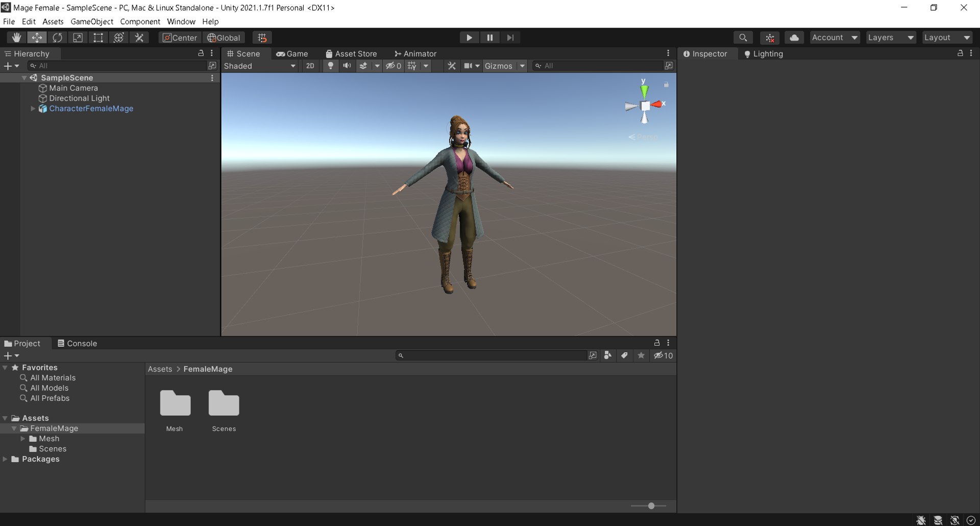Open the Gizmos dropdown arrow
The width and height of the screenshot is (980, 526).
(x=522, y=66)
